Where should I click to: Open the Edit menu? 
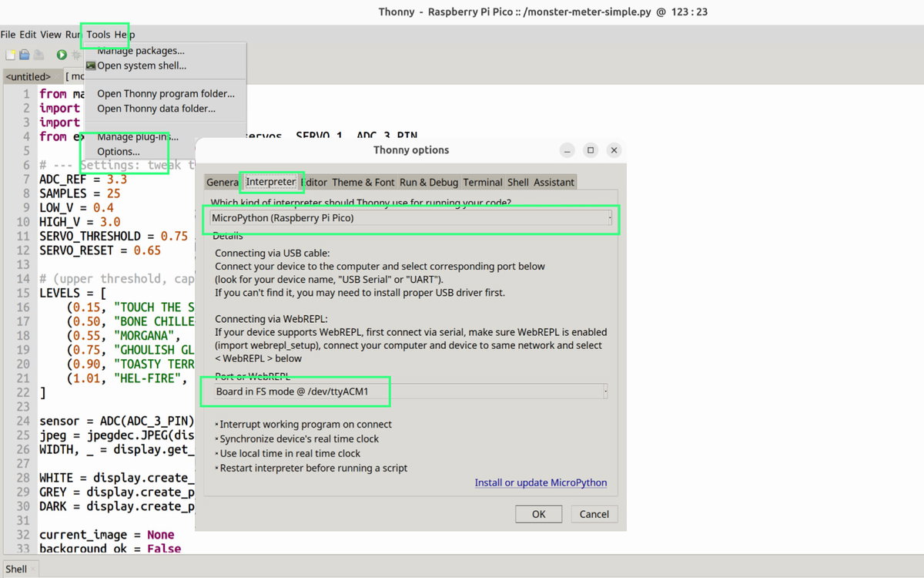point(28,34)
